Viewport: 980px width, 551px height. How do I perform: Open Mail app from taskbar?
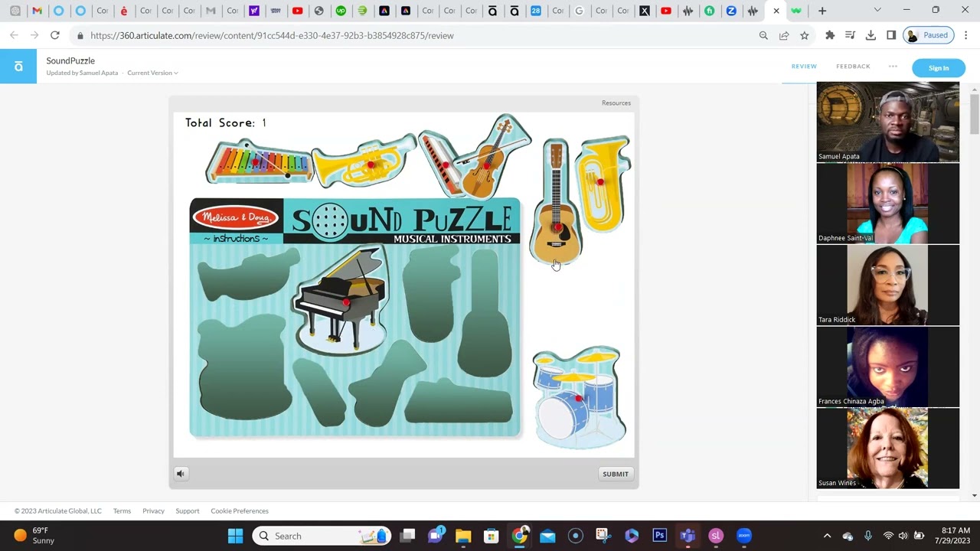pyautogui.click(x=547, y=536)
